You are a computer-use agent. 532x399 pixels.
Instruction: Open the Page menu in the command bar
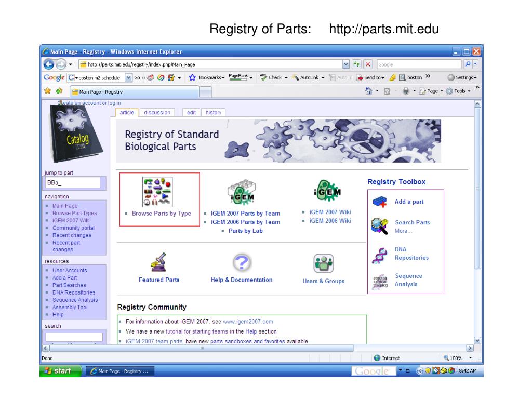[431, 91]
